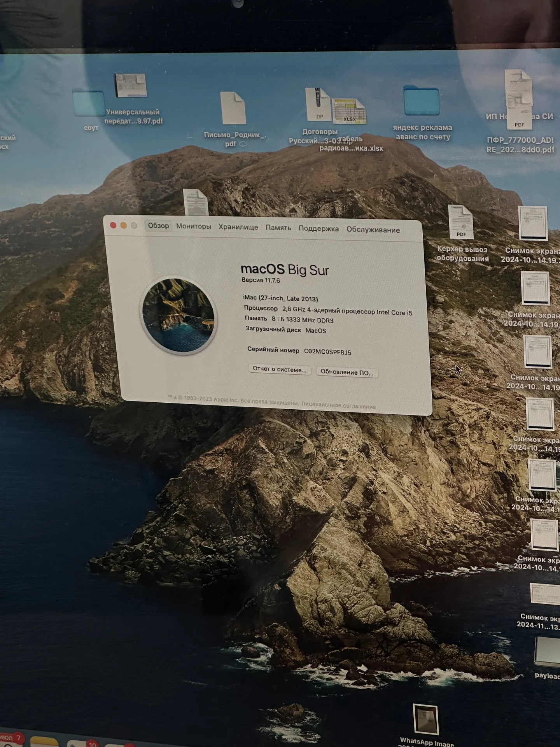This screenshot has width=560, height=747.
Task: Select the Память tab
Action: (278, 228)
